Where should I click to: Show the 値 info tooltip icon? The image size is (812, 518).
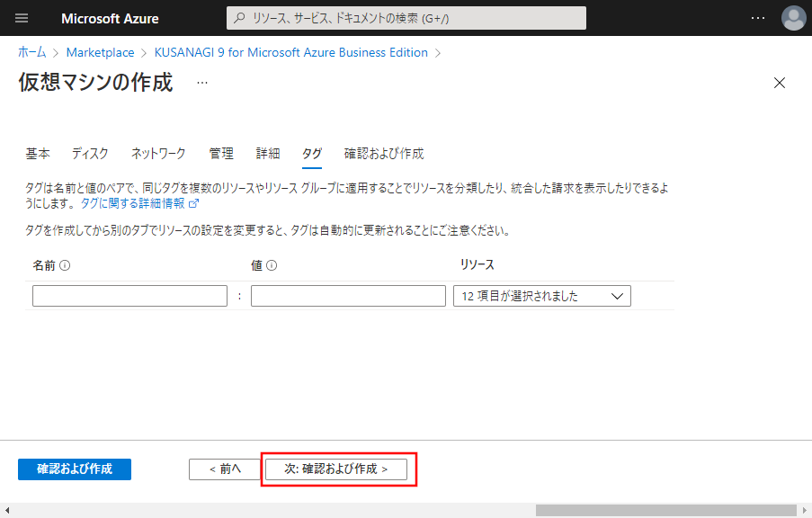click(x=272, y=265)
